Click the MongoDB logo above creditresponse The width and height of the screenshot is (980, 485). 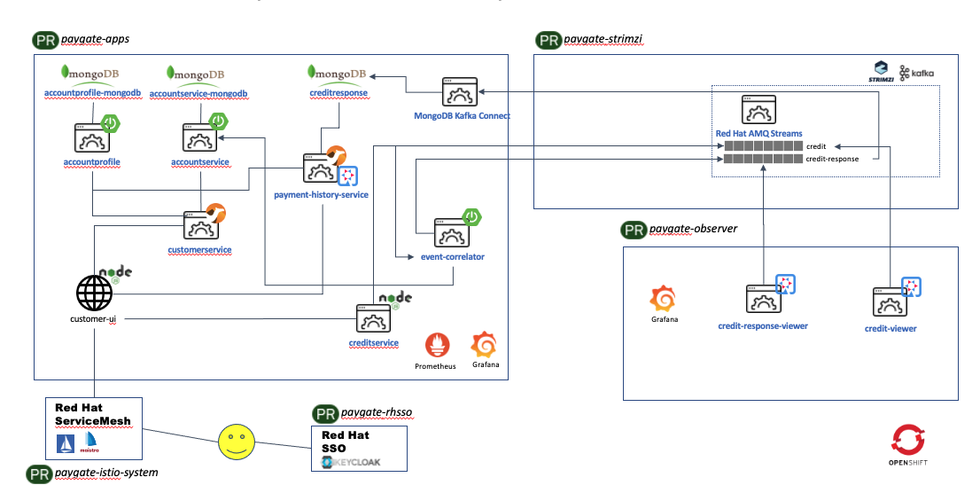pyautogui.click(x=337, y=74)
